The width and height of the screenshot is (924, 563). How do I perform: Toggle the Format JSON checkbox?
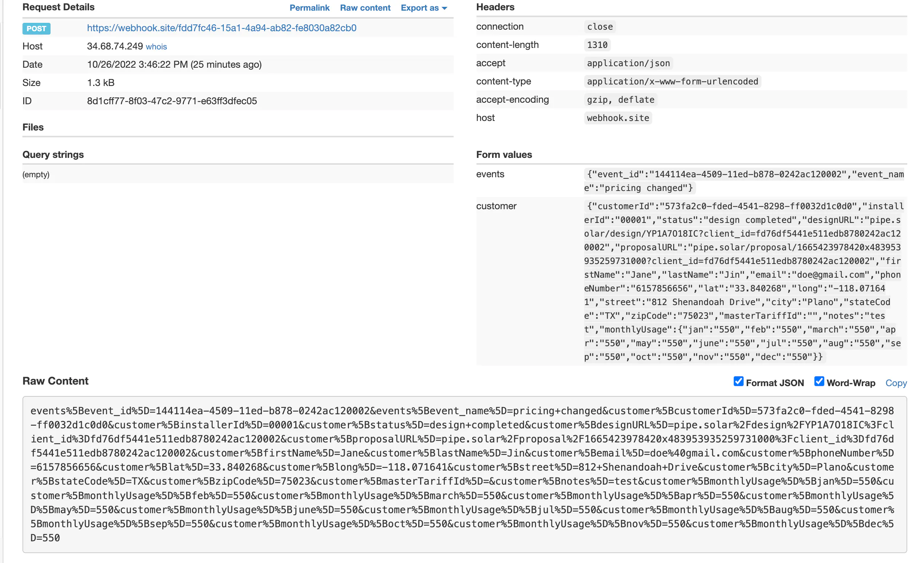(x=738, y=381)
